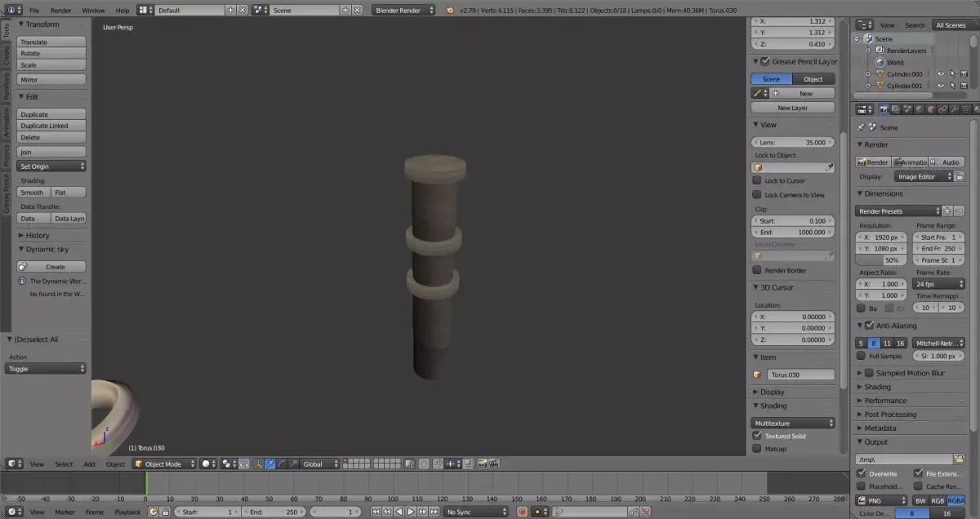980x519 pixels.
Task: Open the Global orientation dropdown
Action: tap(319, 464)
